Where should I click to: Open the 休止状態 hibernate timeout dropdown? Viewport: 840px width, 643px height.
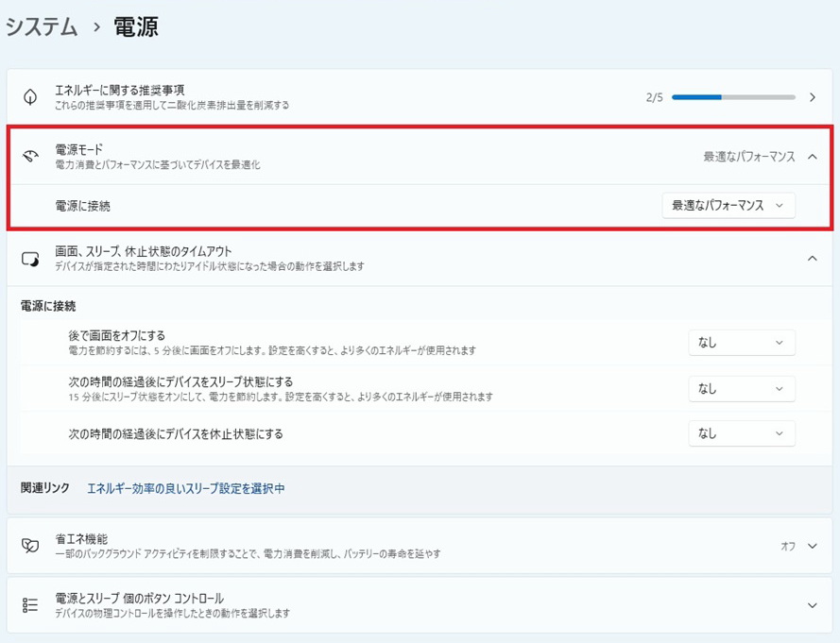[x=741, y=433]
